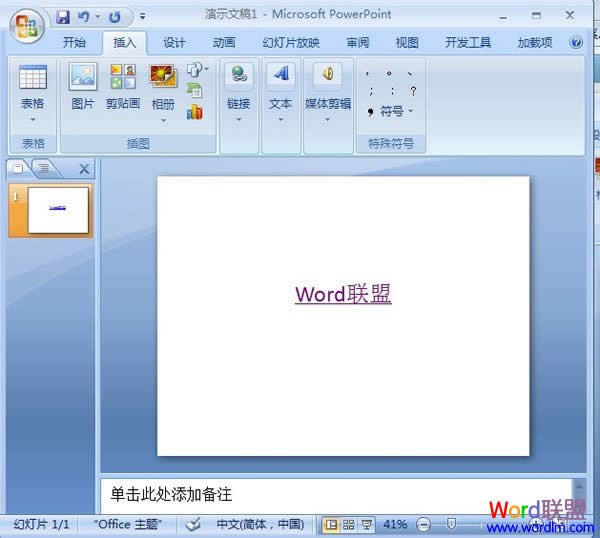Insert the colon special symbol
The width and height of the screenshot is (600, 538).
(x=393, y=91)
